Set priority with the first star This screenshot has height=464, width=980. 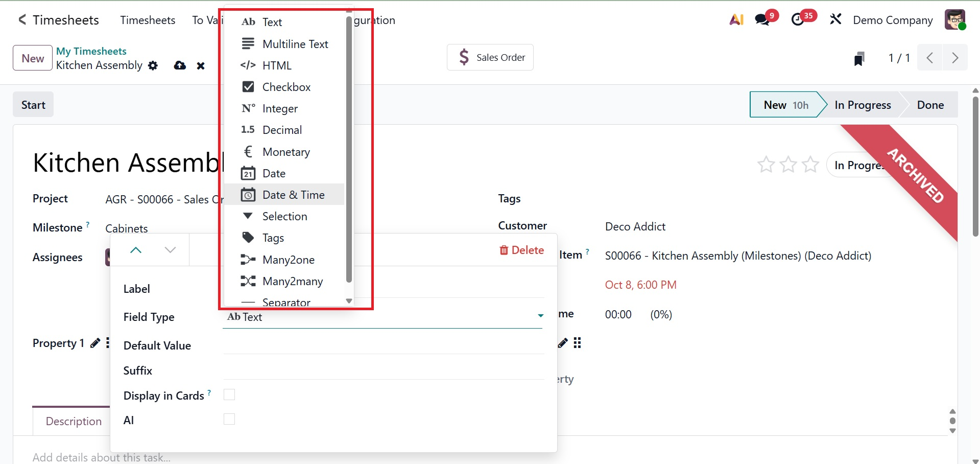(x=766, y=165)
